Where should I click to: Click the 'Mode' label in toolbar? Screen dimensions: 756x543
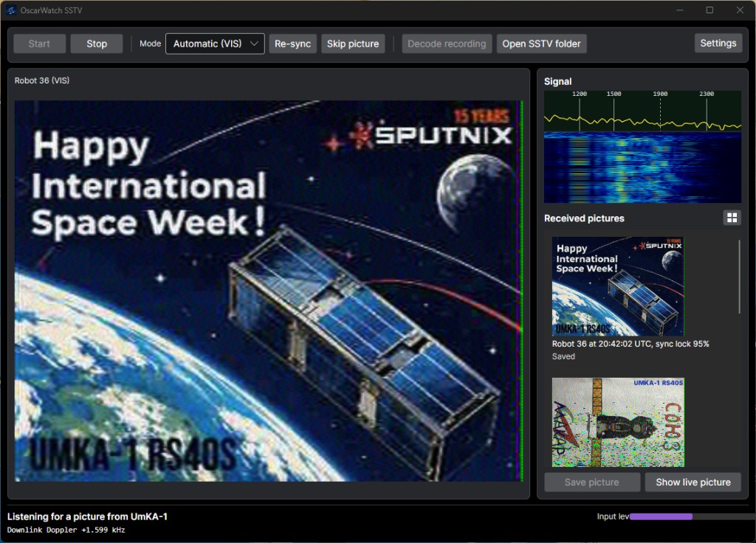coord(150,44)
